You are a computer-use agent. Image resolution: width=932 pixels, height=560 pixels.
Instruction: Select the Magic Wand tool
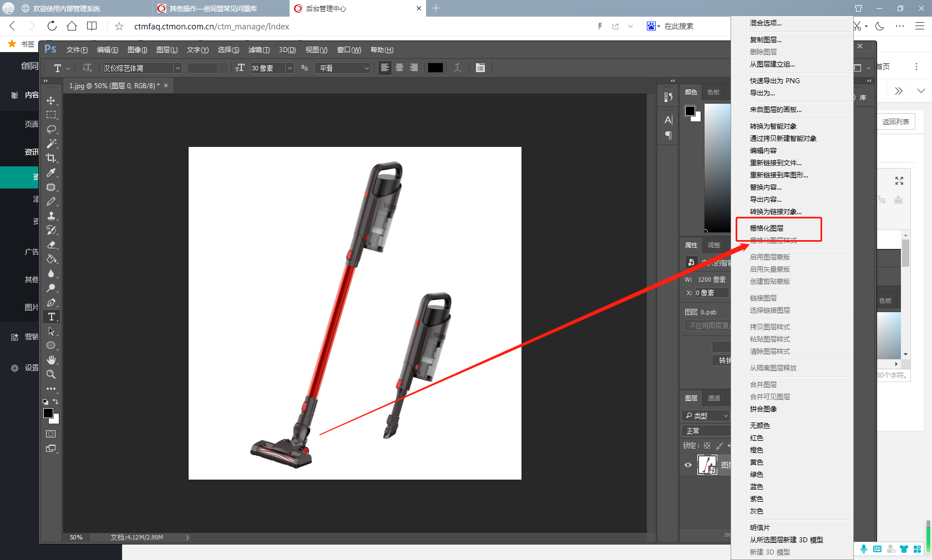[51, 144]
